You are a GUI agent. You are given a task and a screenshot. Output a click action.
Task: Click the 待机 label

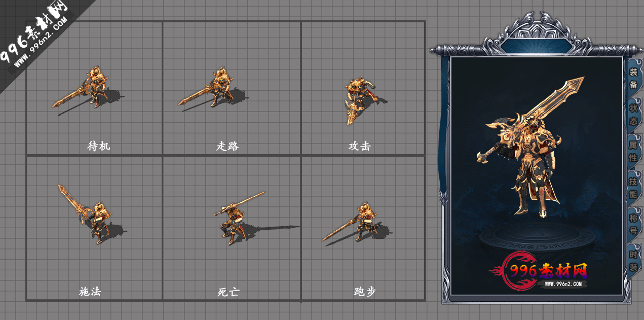pos(98,146)
